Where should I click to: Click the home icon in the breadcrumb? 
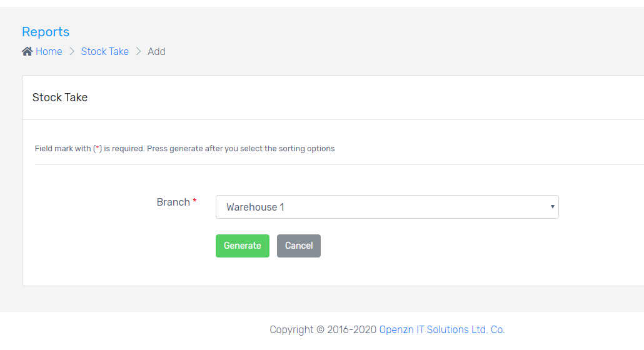click(27, 51)
